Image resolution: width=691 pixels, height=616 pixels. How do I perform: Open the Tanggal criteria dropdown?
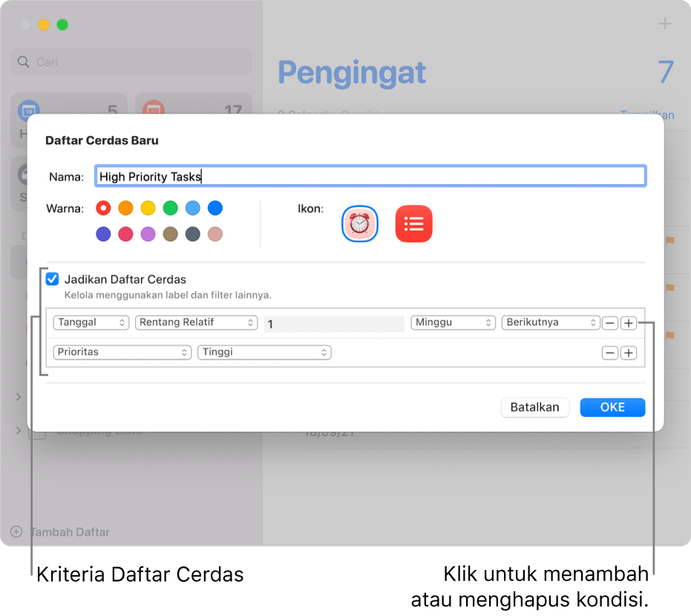coord(91,322)
